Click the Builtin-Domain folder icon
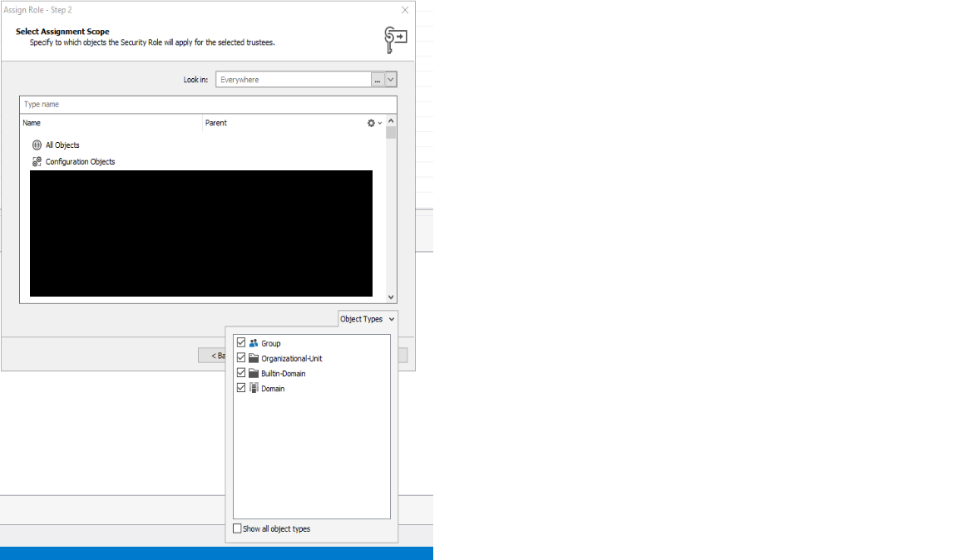The image size is (958, 560). click(x=254, y=373)
